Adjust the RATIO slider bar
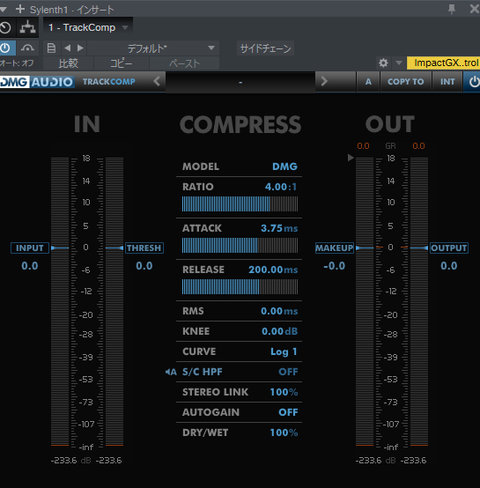The image size is (480, 488). click(240, 204)
